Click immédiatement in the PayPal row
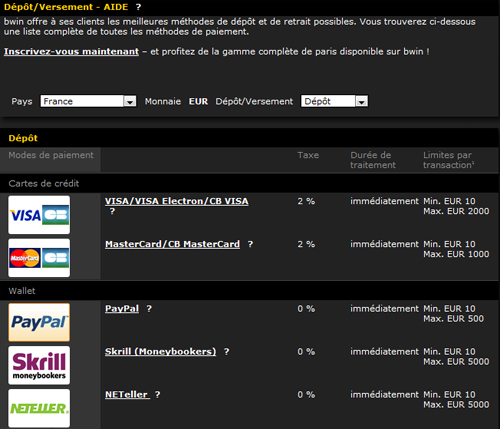Screen dimensions: 500x429 384,309
